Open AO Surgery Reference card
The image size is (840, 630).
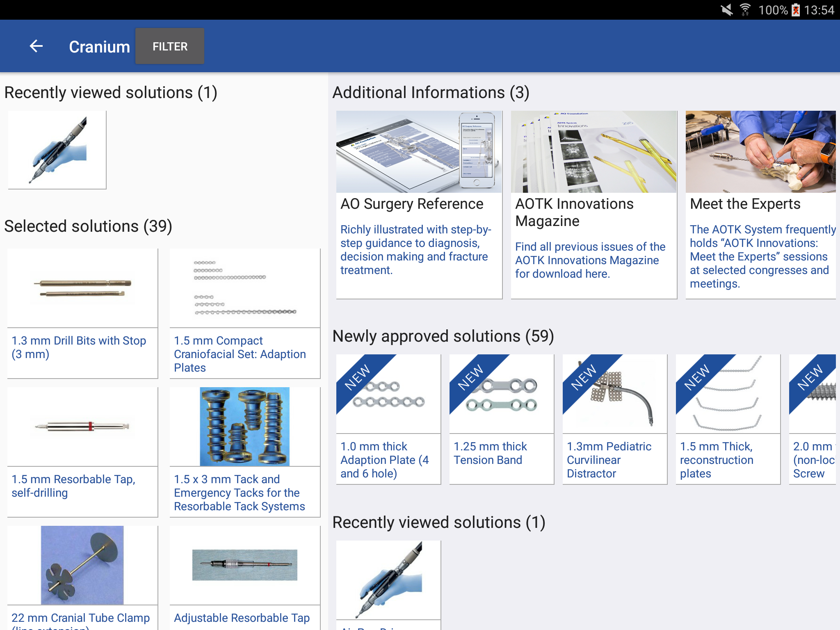coord(419,205)
